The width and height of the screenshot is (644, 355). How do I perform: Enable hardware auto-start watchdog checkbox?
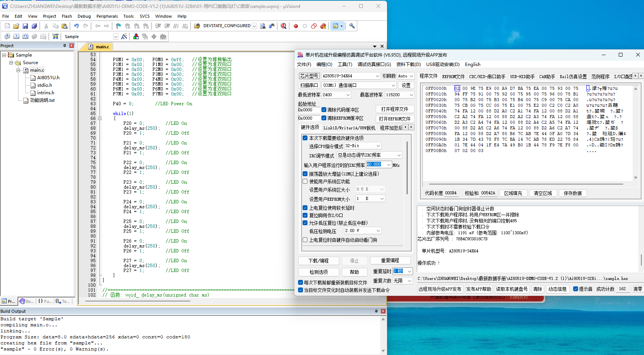tap(305, 240)
